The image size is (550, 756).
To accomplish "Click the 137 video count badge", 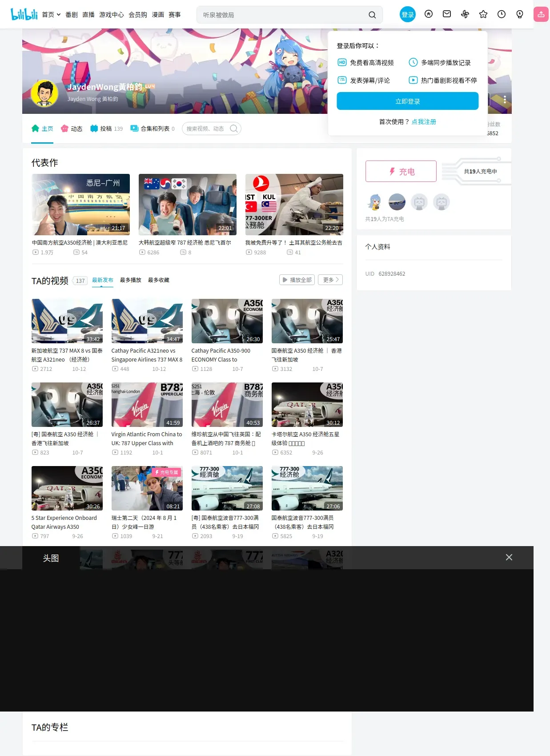I will click(80, 281).
